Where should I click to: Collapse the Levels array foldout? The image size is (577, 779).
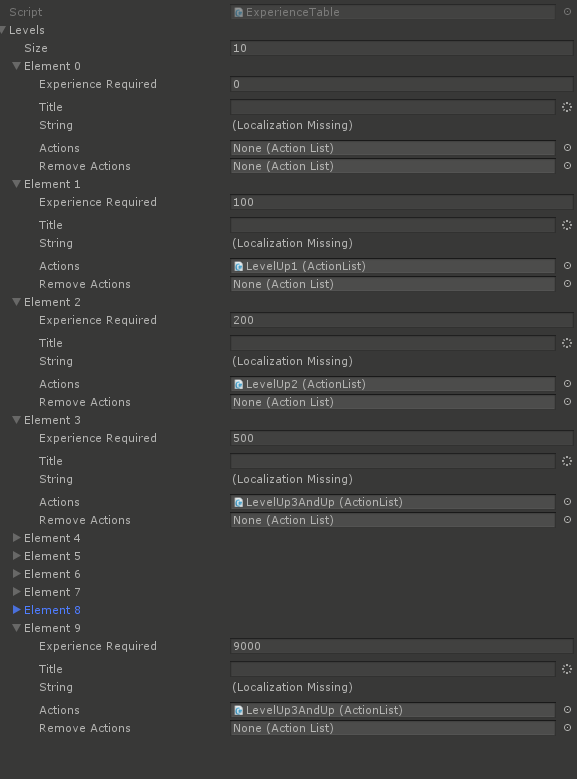(x=3, y=30)
